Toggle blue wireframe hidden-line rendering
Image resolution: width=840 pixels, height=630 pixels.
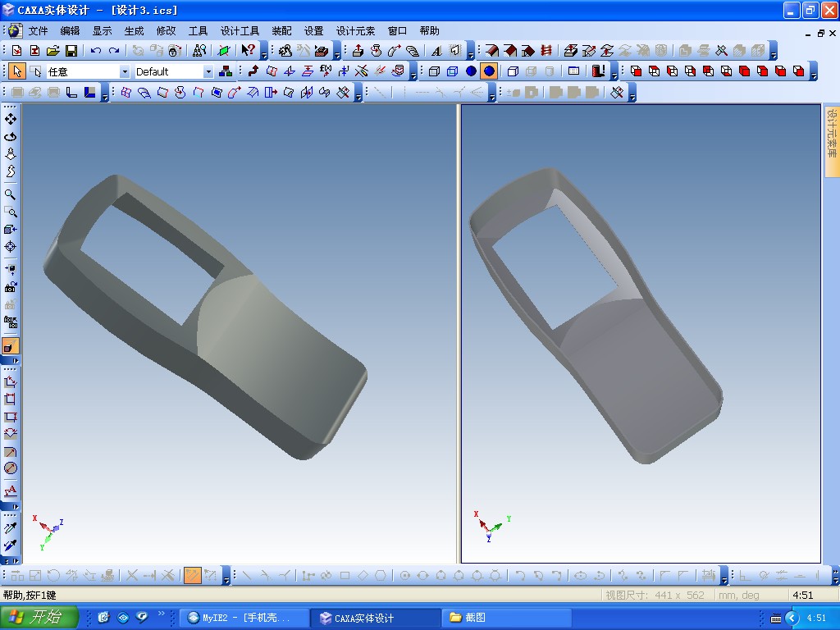coord(452,71)
